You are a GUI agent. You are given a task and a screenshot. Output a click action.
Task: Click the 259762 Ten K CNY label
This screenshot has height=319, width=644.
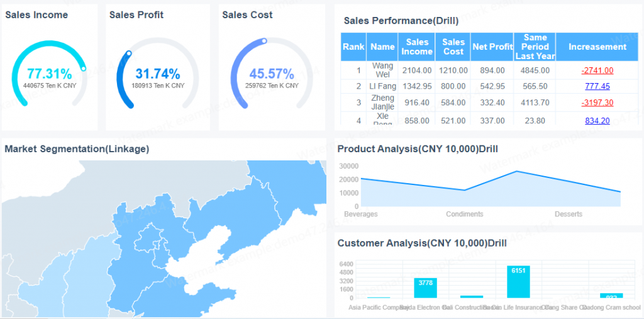point(272,86)
